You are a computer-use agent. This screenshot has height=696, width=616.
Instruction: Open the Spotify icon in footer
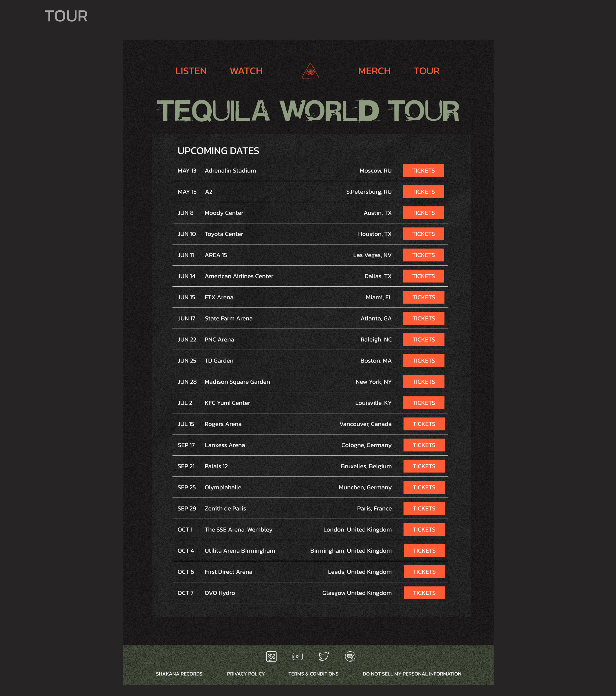(350, 656)
